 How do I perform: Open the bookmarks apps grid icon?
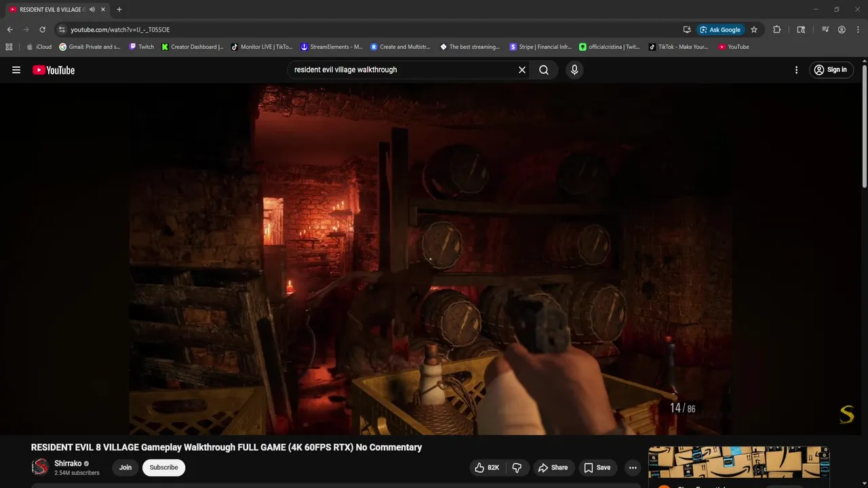[x=9, y=47]
